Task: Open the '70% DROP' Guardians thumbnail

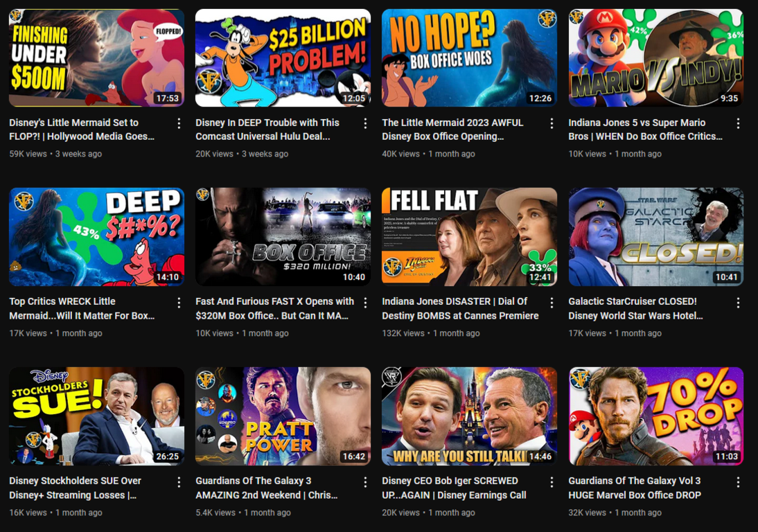Action: click(x=655, y=416)
